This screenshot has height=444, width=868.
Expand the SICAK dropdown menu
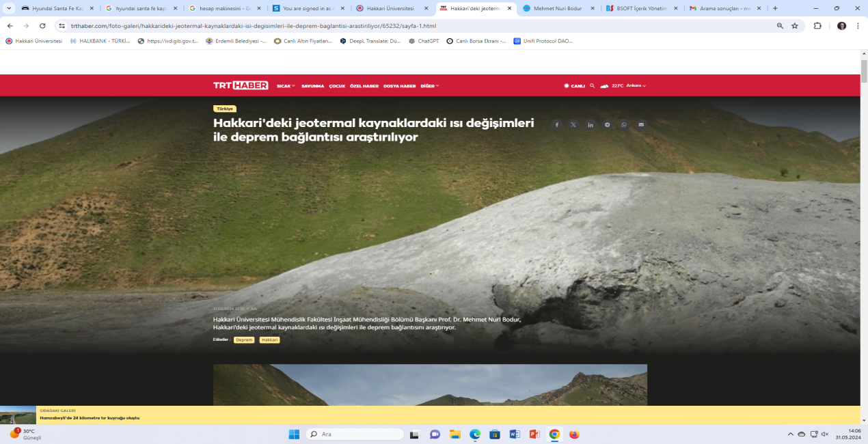[286, 86]
